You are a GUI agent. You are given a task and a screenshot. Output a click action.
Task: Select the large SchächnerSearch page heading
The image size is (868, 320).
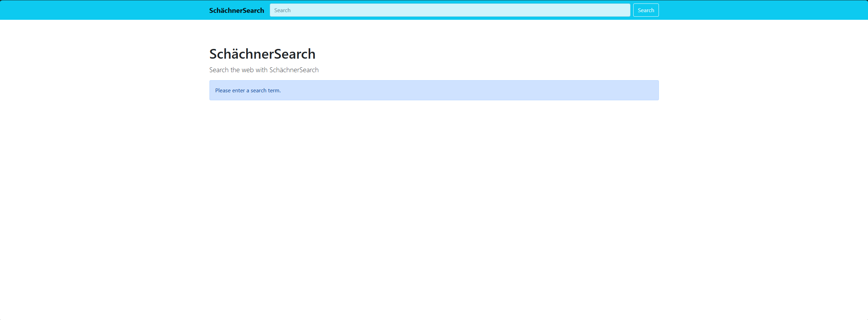262,54
